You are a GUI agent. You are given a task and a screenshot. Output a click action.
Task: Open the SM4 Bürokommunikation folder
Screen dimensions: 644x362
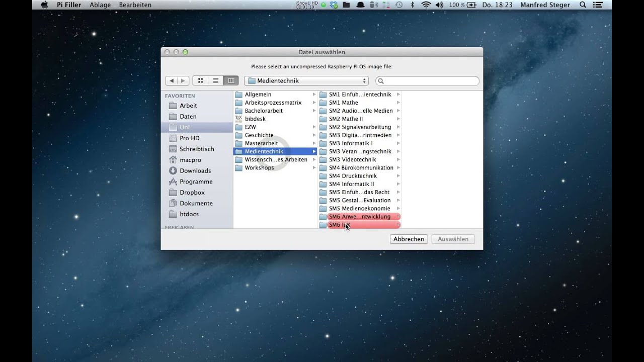tap(360, 168)
